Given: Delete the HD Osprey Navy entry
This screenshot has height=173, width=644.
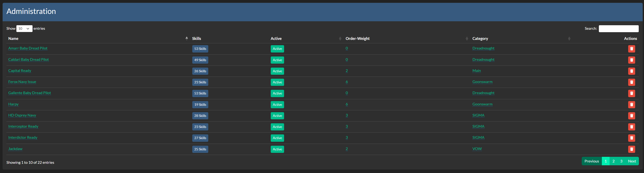Looking at the screenshot, I should pos(631,116).
